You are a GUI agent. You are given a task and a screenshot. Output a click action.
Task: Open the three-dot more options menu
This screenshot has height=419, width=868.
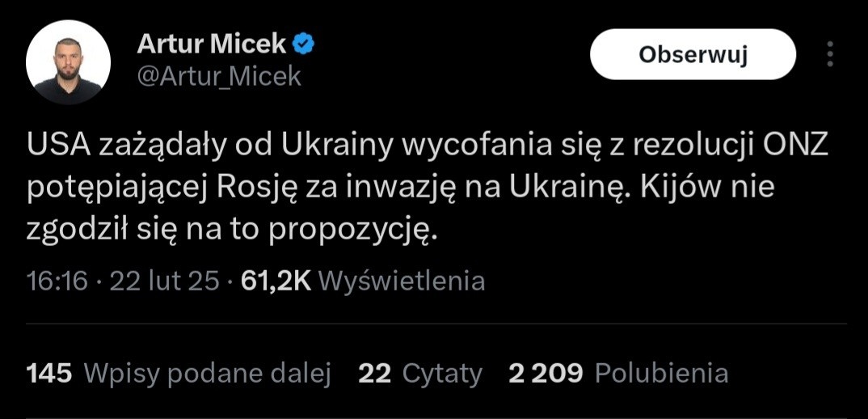[x=829, y=54]
